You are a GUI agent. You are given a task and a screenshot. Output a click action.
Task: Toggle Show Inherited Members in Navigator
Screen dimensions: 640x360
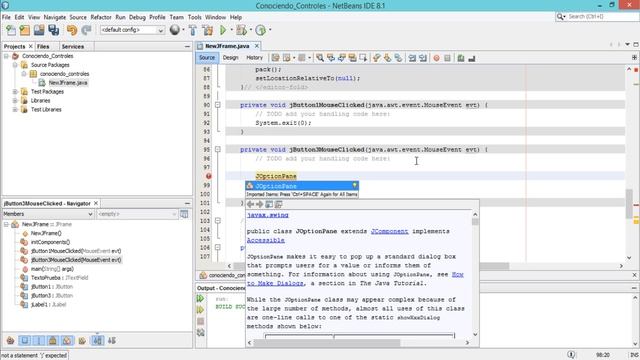pyautogui.click(x=10, y=340)
